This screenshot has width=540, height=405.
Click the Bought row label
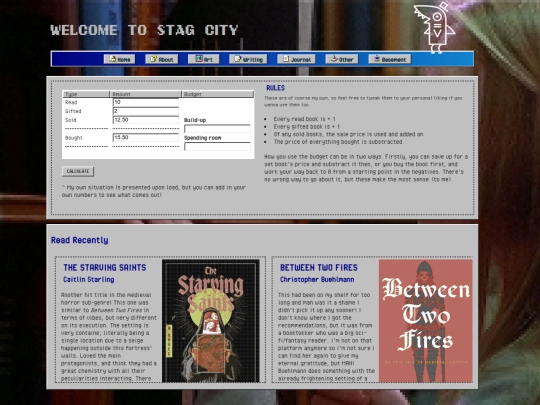74,138
